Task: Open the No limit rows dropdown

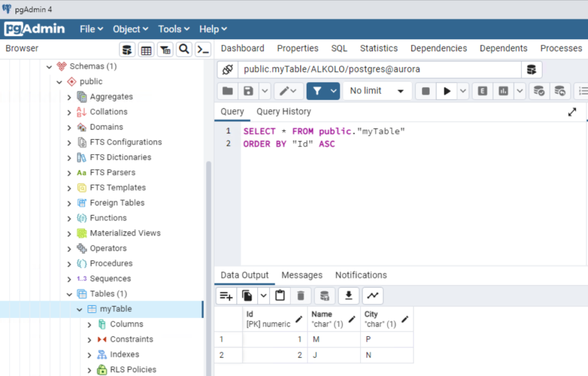Action: point(378,91)
